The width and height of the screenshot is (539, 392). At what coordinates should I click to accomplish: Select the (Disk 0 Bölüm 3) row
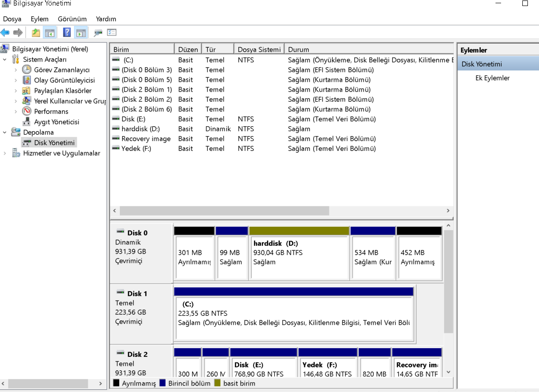click(x=282, y=70)
